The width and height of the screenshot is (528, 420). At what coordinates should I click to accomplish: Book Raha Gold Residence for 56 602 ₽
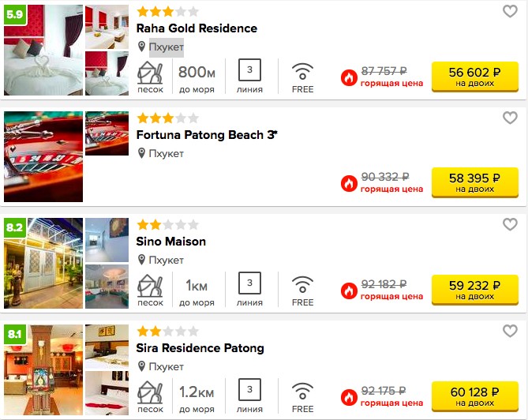(x=475, y=77)
